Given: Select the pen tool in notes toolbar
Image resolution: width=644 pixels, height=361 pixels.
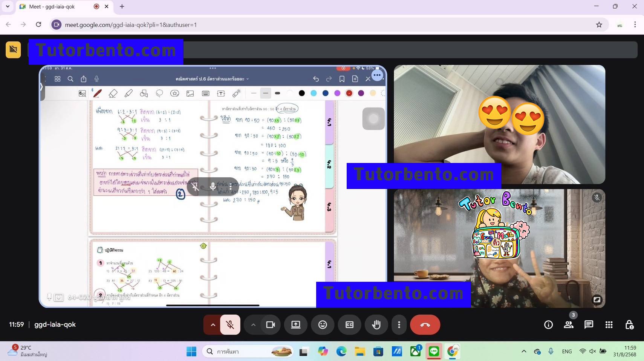Looking at the screenshot, I should coord(97,93).
